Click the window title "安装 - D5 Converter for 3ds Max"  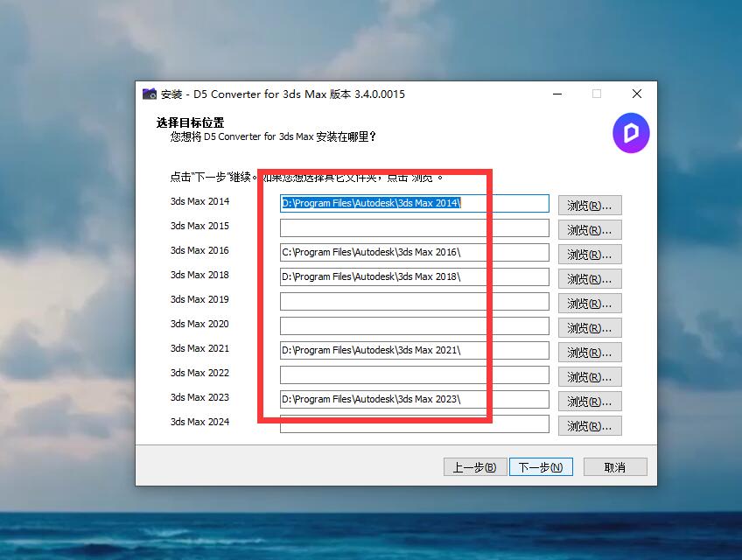pyautogui.click(x=244, y=94)
